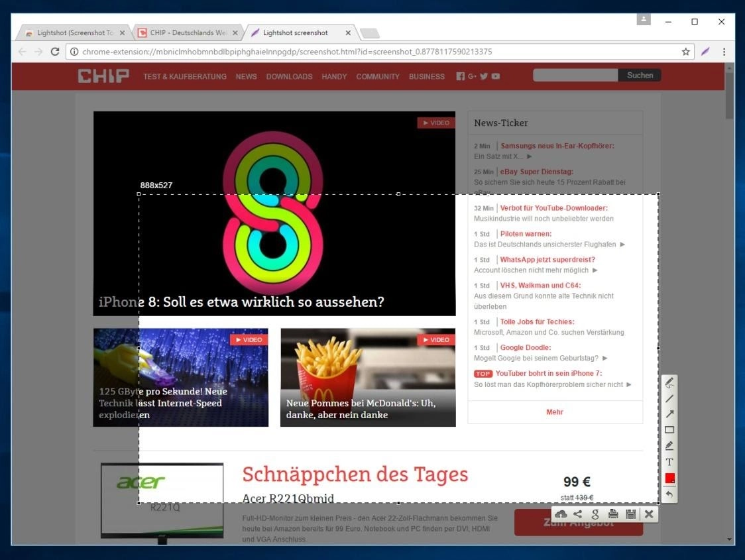
Task: Upload screenshot to the cloud
Action: 561,514
